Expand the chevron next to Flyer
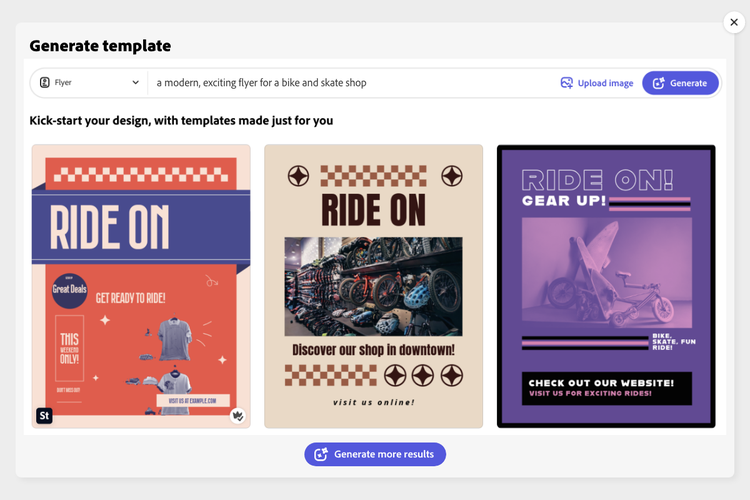This screenshot has height=500, width=750. [x=136, y=83]
